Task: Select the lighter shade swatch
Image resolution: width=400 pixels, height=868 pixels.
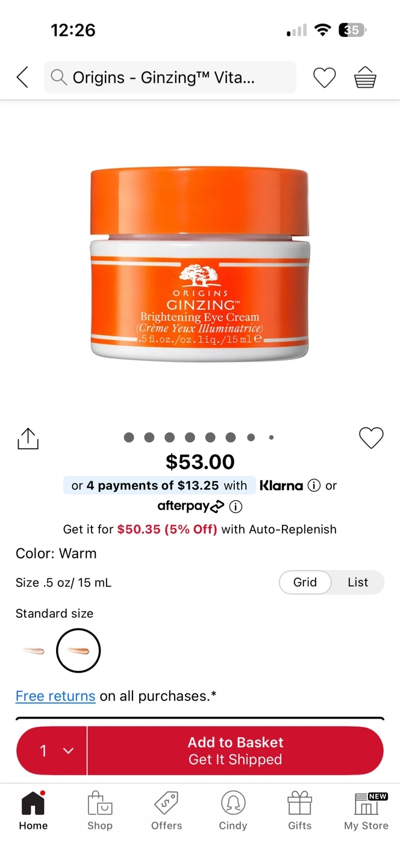Action: tap(33, 650)
